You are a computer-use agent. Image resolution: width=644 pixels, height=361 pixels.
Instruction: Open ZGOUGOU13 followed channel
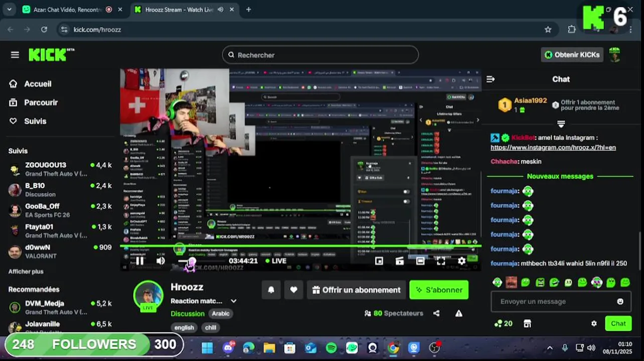(x=60, y=169)
